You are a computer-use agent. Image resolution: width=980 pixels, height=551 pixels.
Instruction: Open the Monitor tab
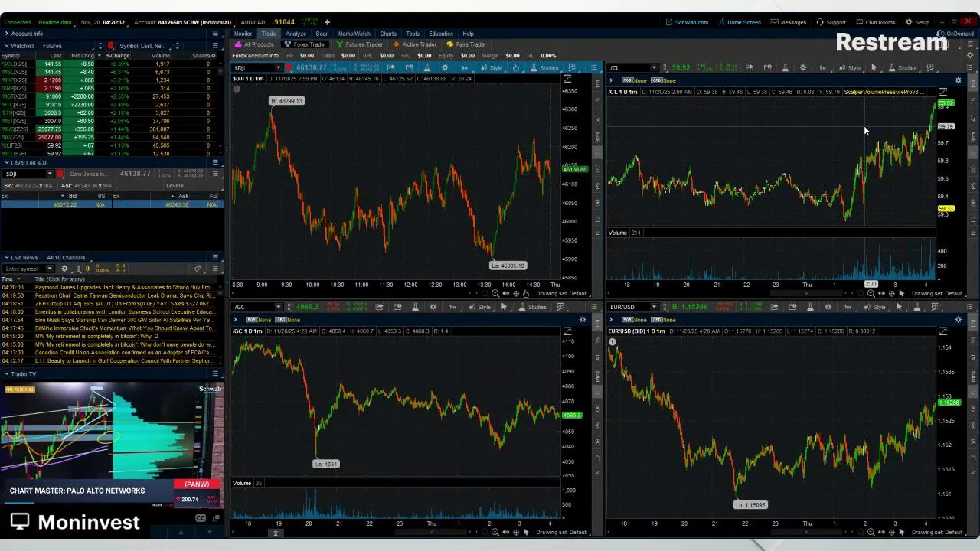point(243,34)
